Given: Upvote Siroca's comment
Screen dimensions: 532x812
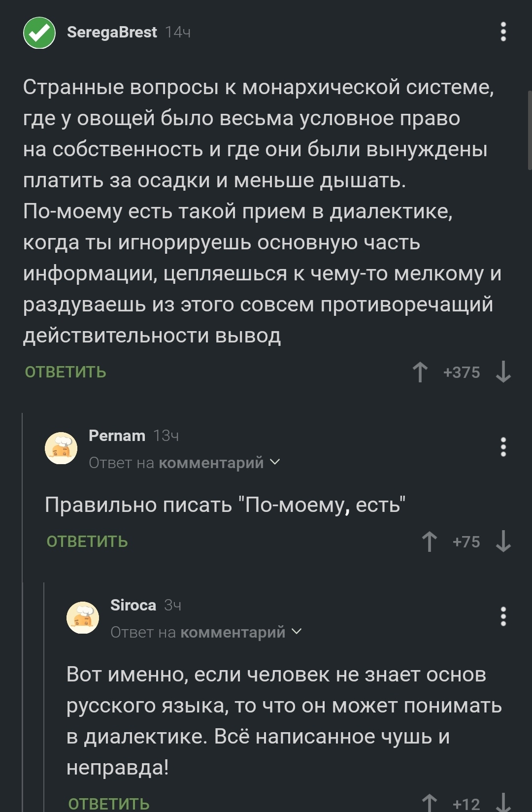Looking at the screenshot, I should point(430,803).
